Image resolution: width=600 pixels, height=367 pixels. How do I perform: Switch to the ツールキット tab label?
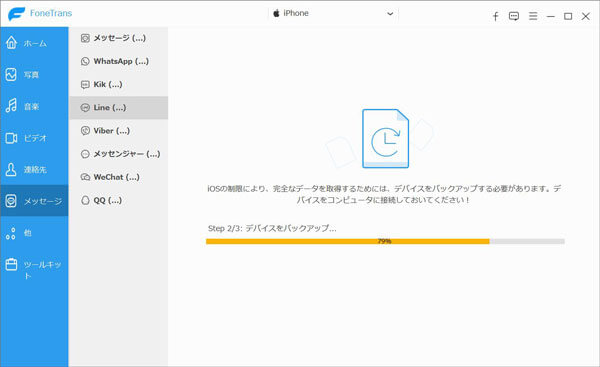pyautogui.click(x=42, y=270)
